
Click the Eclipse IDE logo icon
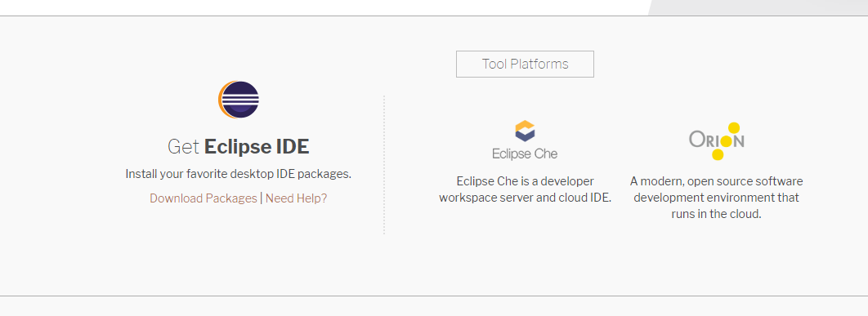239,100
